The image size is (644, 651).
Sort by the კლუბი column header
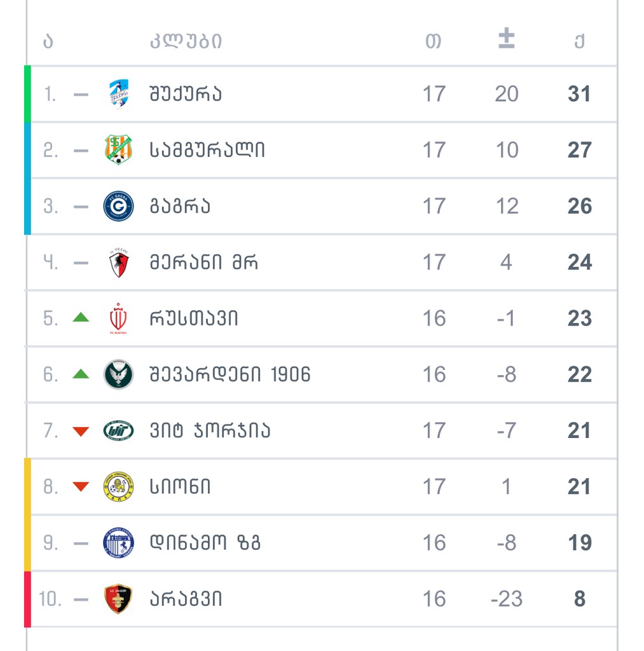(186, 41)
